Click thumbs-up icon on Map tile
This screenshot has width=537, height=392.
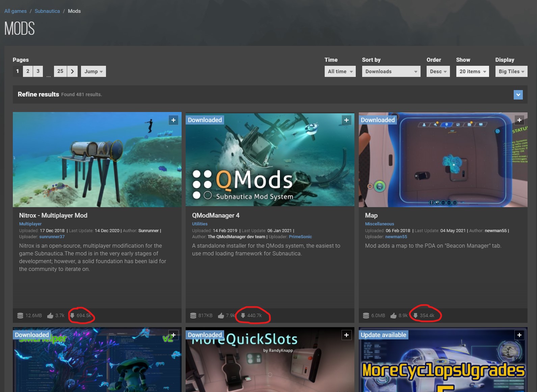point(394,315)
